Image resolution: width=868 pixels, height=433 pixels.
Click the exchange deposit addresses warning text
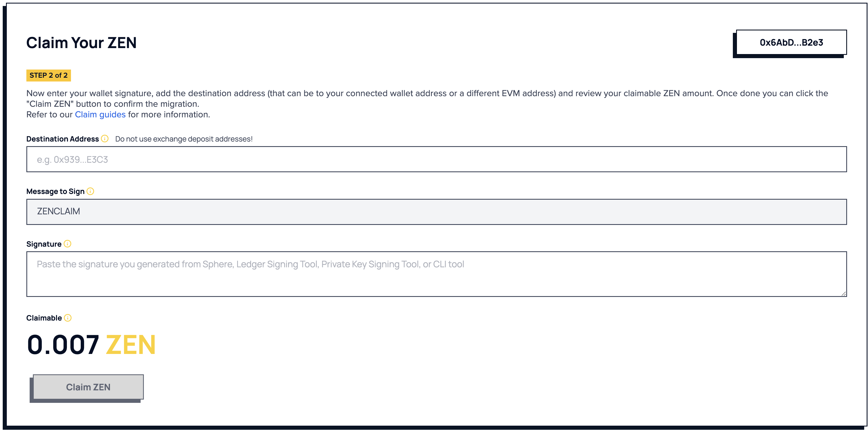coord(183,138)
